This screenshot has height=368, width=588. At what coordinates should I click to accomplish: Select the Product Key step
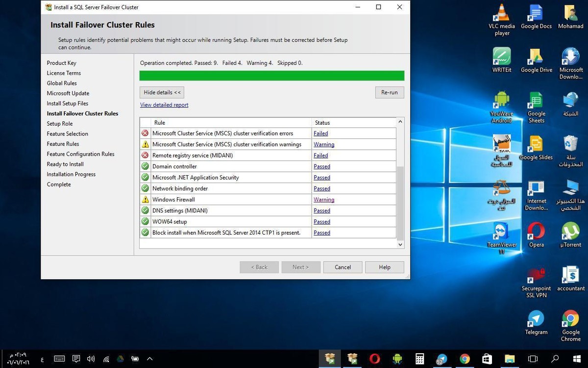click(62, 63)
